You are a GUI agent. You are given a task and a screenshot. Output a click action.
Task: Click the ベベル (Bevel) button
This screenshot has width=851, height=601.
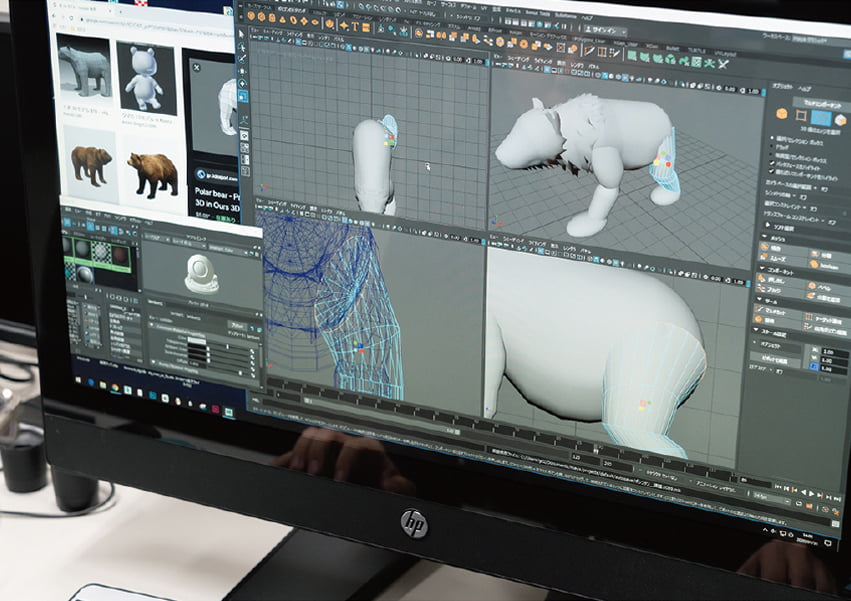pos(828,288)
